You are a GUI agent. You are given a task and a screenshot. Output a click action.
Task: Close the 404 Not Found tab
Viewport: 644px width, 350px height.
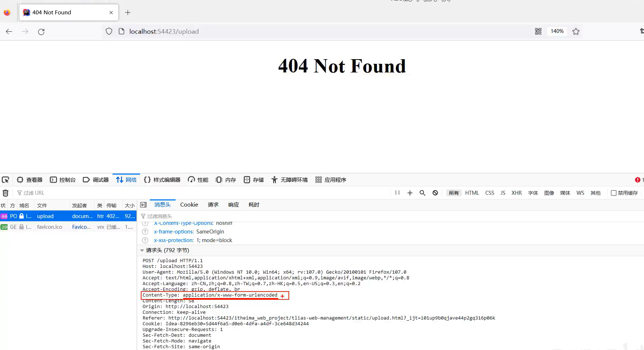pyautogui.click(x=111, y=13)
